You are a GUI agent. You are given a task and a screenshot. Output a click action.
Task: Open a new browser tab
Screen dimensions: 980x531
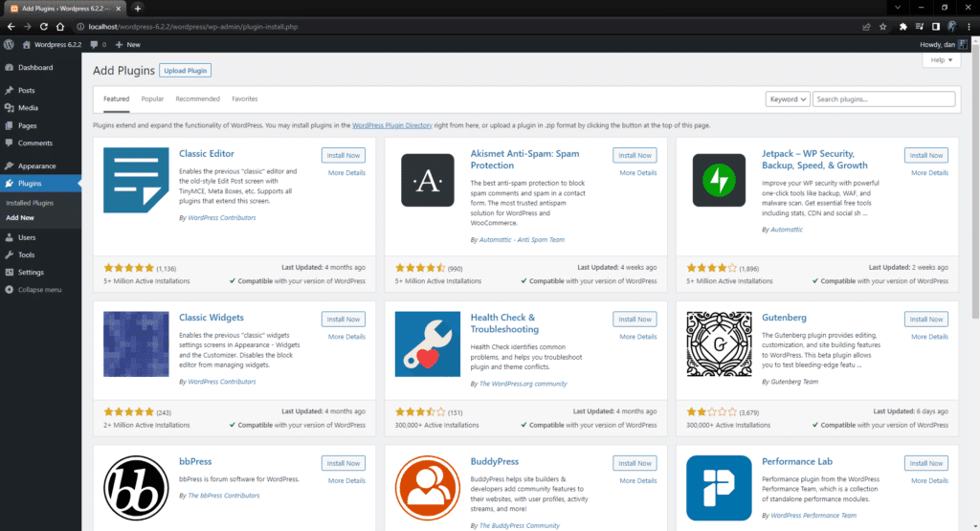pyautogui.click(x=138, y=8)
